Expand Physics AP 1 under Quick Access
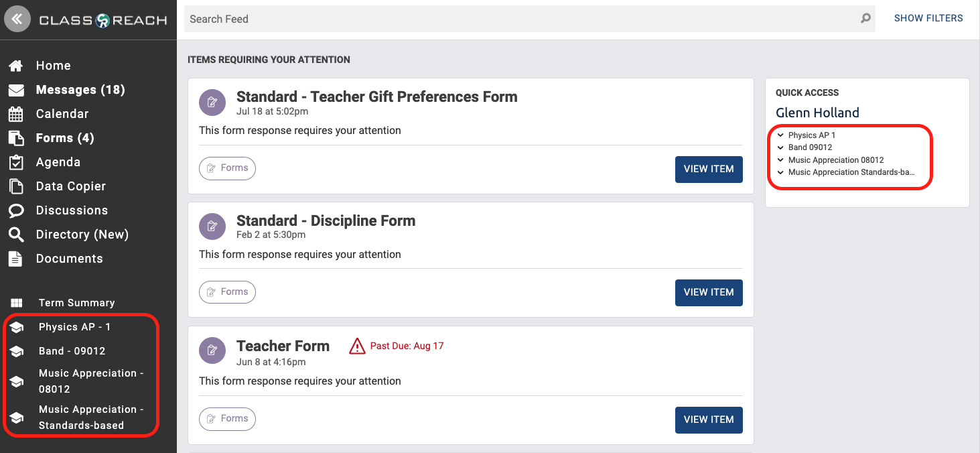This screenshot has height=453, width=980. 780,135
